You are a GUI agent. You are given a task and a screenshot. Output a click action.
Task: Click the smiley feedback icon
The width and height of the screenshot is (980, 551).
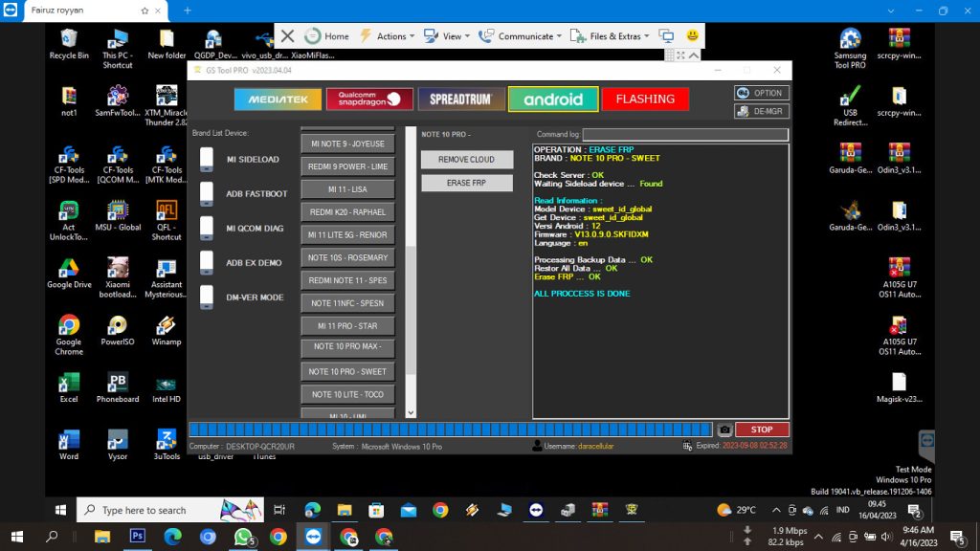[693, 35]
